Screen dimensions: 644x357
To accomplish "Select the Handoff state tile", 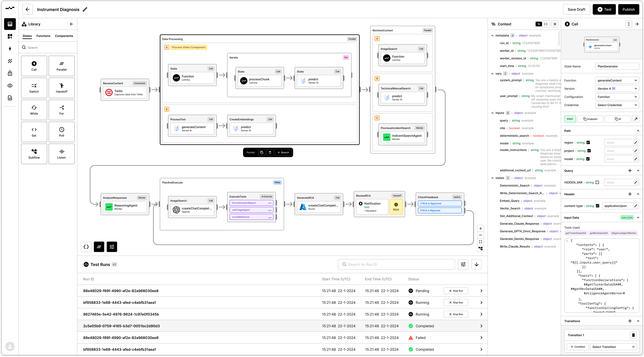I will tap(62, 88).
